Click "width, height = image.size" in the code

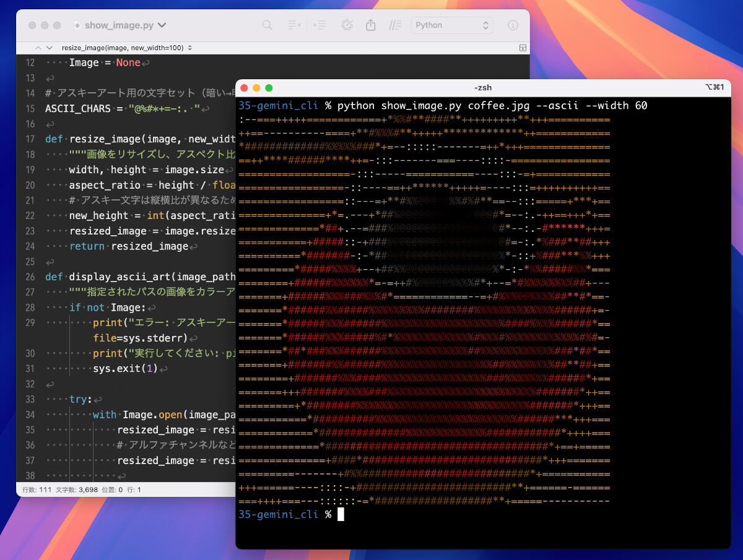[x=147, y=170]
